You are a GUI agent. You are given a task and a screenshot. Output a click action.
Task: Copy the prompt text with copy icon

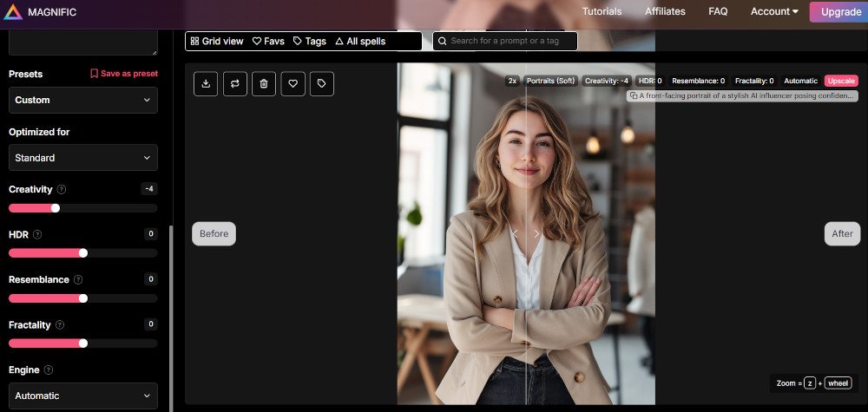(634, 95)
